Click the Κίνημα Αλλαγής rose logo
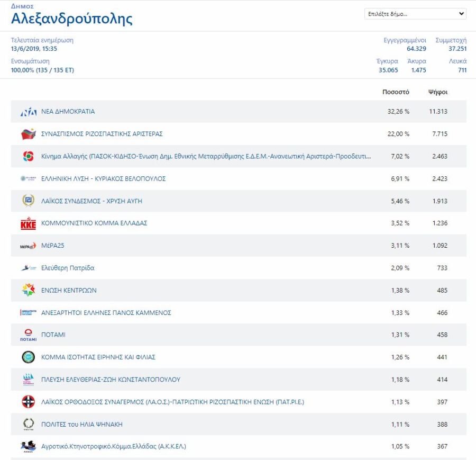Viewport: 476px width, 460px height. pyautogui.click(x=28, y=156)
